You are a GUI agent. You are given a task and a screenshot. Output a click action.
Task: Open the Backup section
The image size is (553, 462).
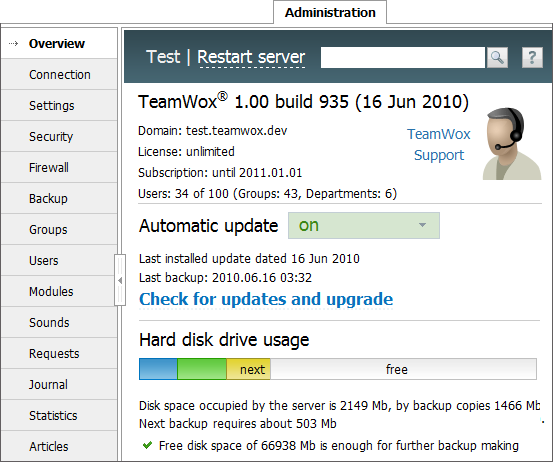pyautogui.click(x=59, y=199)
